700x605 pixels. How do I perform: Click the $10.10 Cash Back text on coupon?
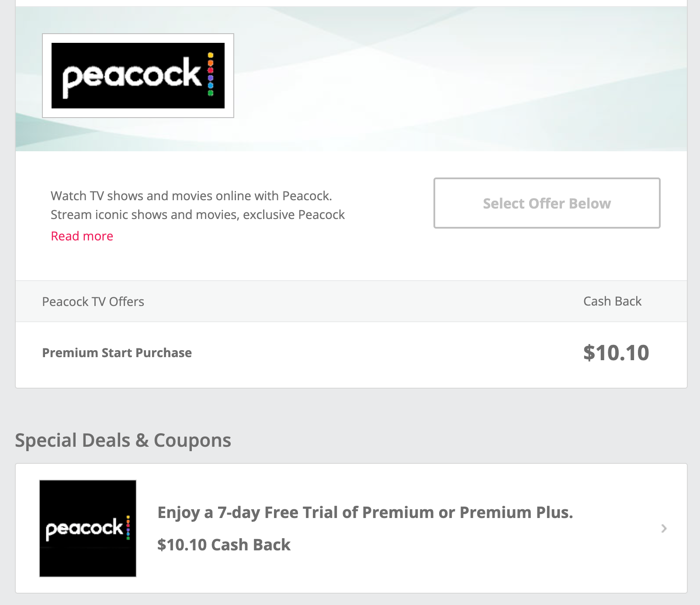(x=224, y=545)
